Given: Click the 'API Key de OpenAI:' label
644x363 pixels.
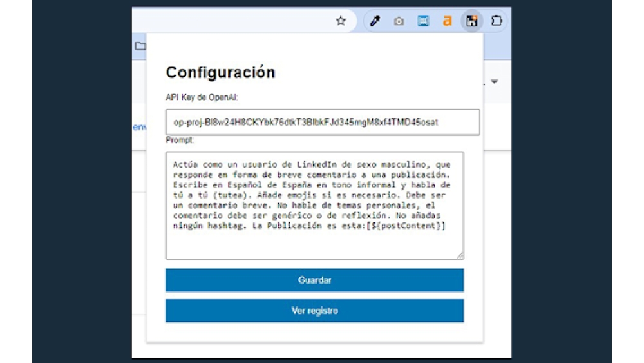Looking at the screenshot, I should tap(202, 97).
